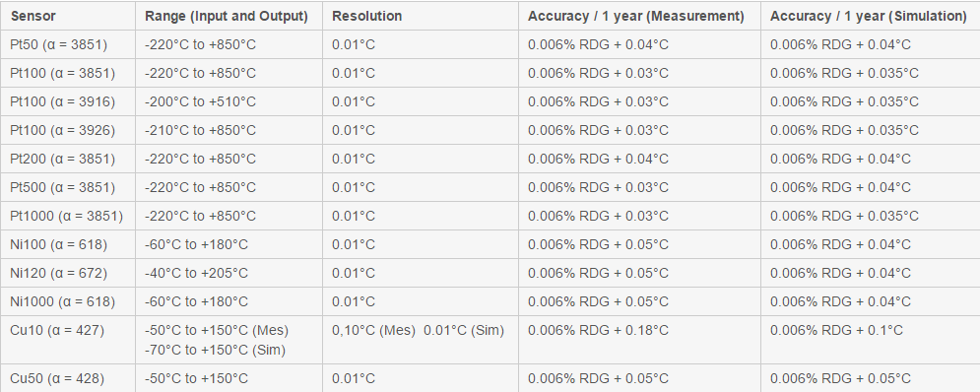Viewport: 980px width, 392px height.
Task: Click the -200°C to +510°C range cell
Action: pos(200,101)
